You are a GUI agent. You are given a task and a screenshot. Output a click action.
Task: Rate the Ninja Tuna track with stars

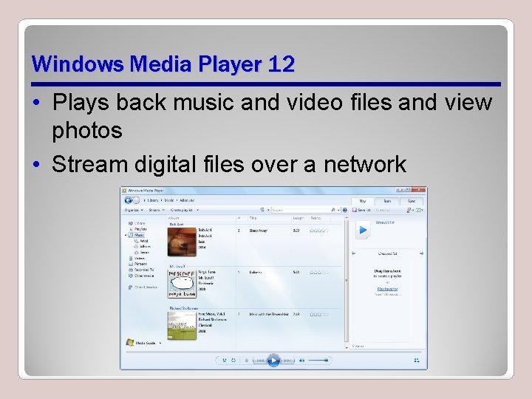319,273
